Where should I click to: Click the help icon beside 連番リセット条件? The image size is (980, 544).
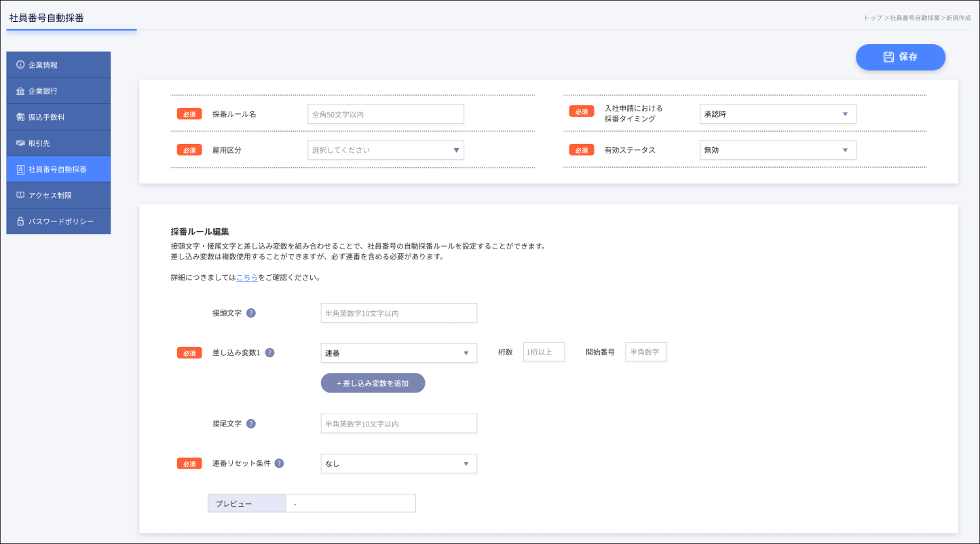pos(279,463)
